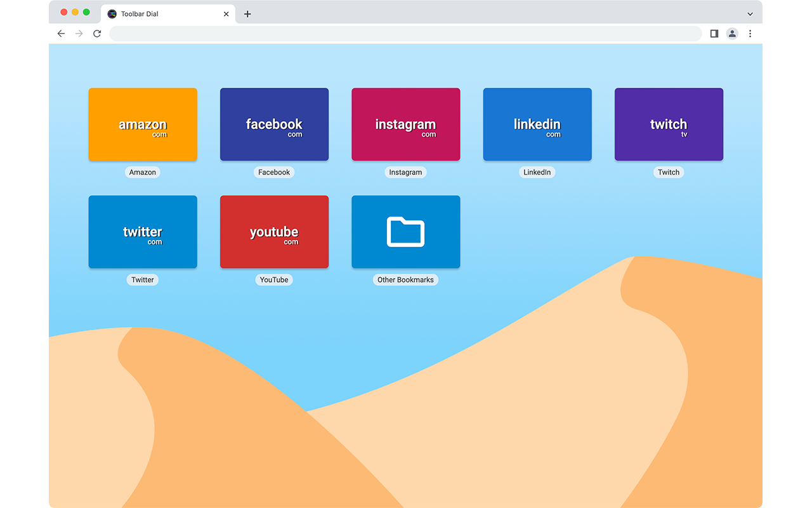Click the Twitch label below tile
Viewport: 812px width, 508px height.
tap(669, 172)
